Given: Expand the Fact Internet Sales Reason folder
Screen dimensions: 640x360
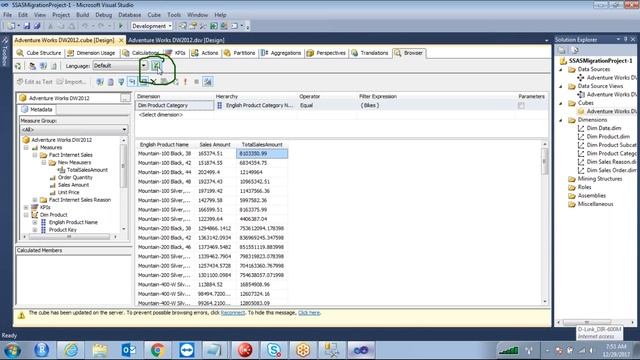Looking at the screenshot, I should tap(35, 200).
